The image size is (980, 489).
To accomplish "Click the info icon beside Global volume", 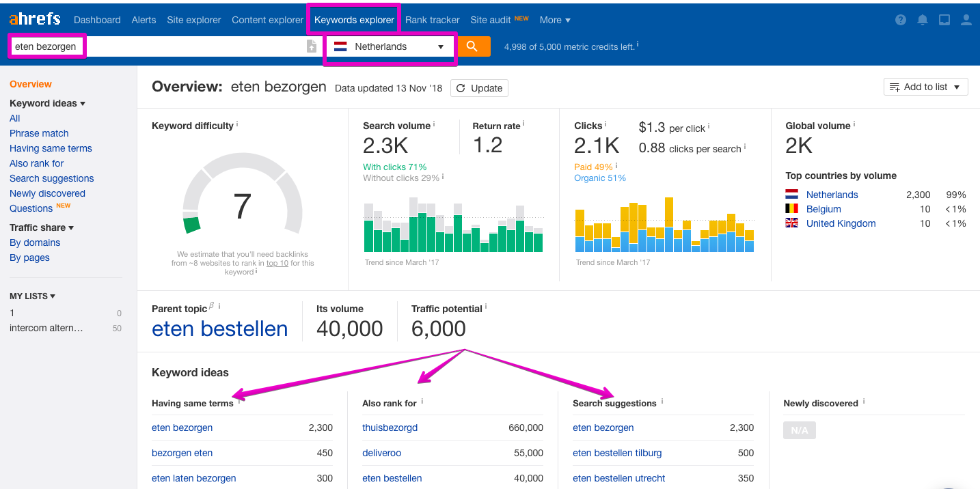I will tap(854, 125).
